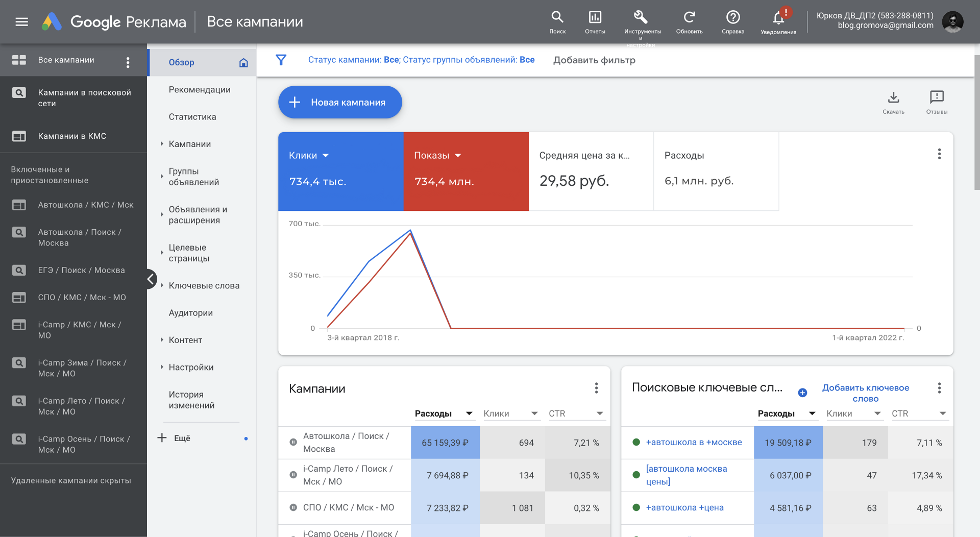The width and height of the screenshot is (980, 537).
Task: Expand the Настройки section
Action: [162, 367]
